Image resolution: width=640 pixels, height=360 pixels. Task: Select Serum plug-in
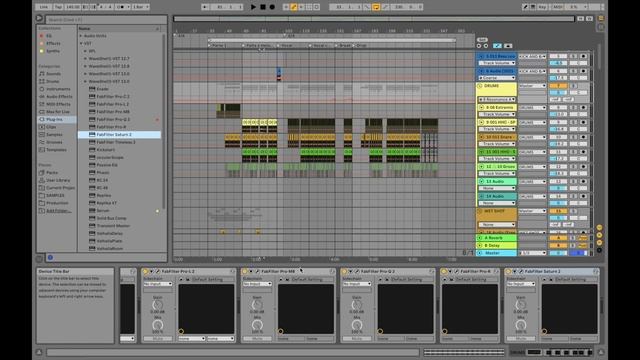(x=103, y=211)
